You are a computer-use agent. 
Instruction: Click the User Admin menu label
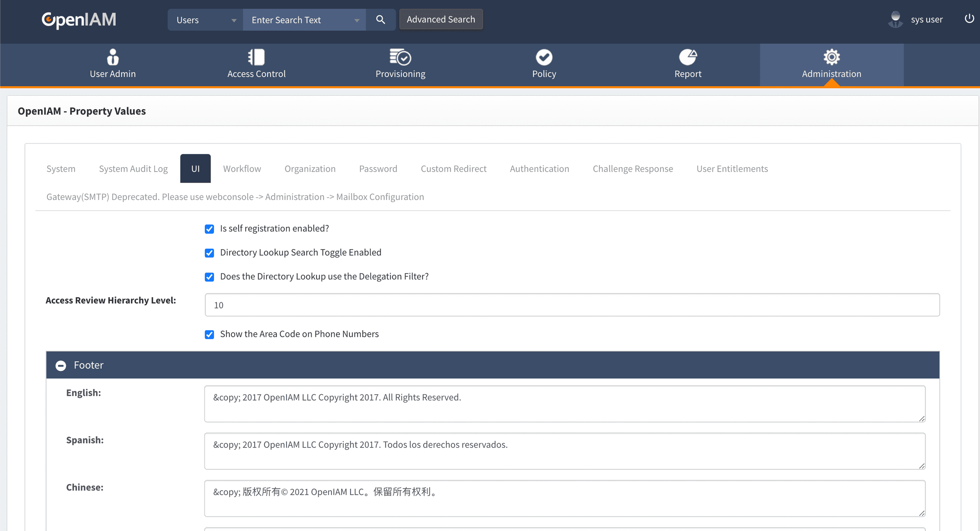tap(113, 74)
